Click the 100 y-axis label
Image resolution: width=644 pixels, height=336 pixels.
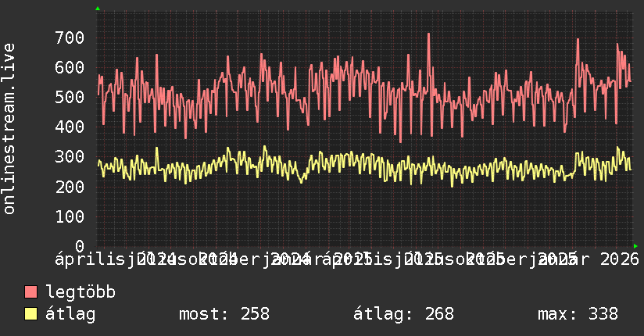coord(70,216)
